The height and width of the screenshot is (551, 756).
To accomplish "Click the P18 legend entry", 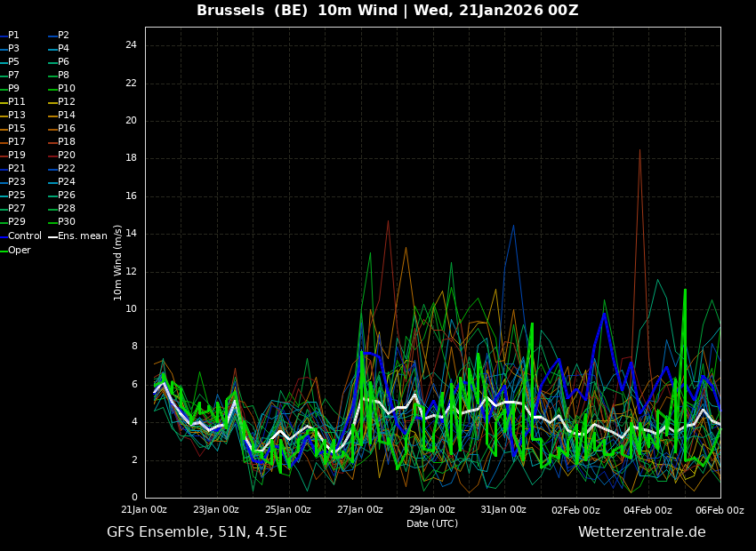I will click(67, 142).
